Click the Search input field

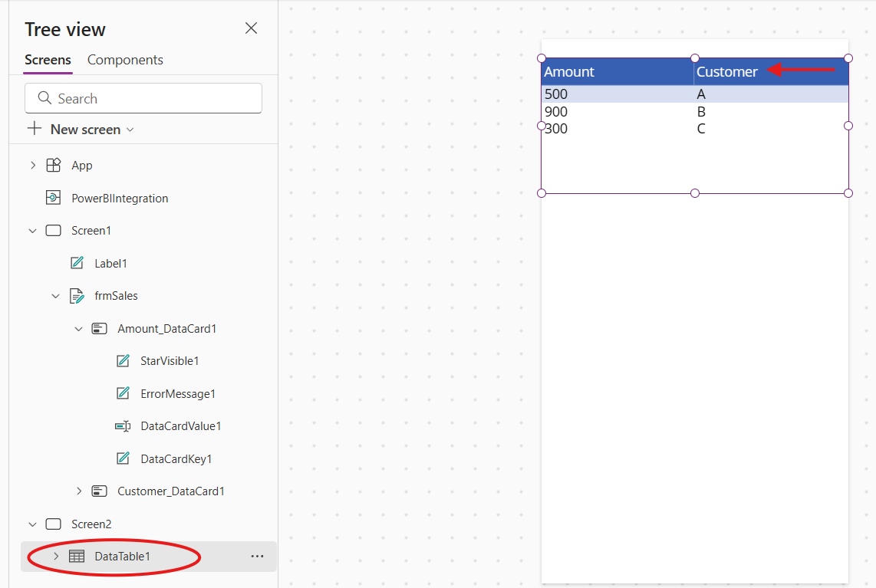(143, 98)
